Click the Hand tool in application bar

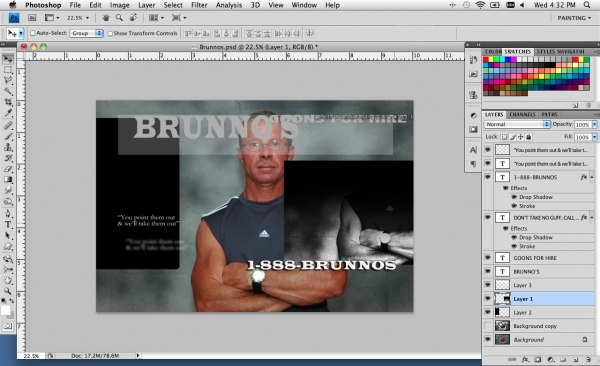(x=106, y=18)
